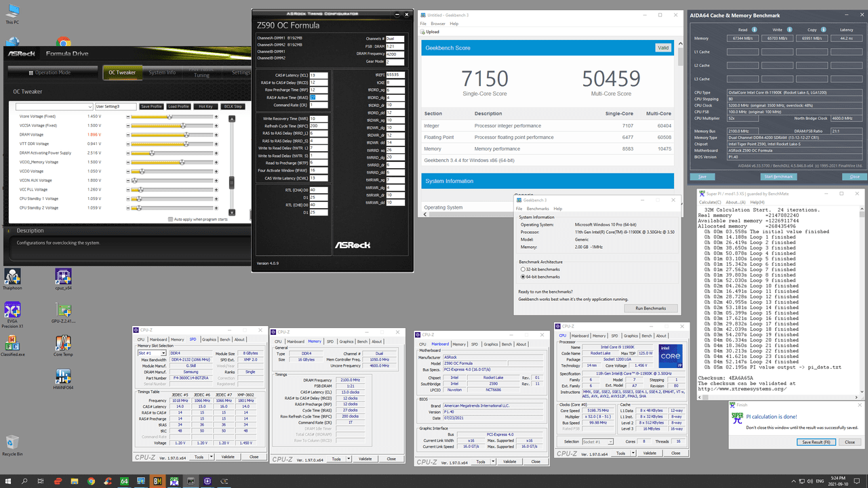Click minus button for VCCIO Voltage slider
The image size is (868, 488).
tap(127, 171)
